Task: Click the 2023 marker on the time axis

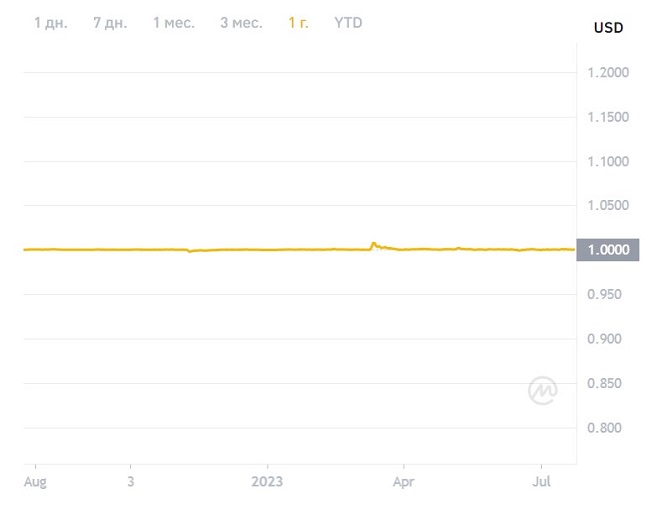Action: (x=267, y=481)
